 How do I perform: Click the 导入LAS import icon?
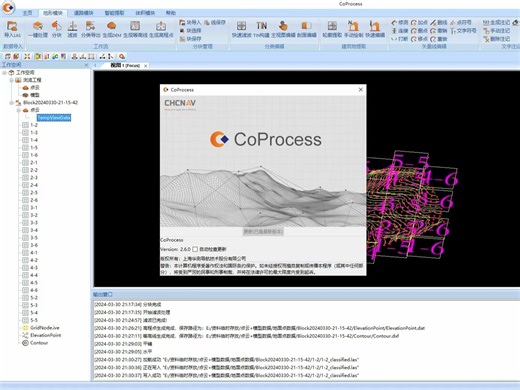click(12, 29)
